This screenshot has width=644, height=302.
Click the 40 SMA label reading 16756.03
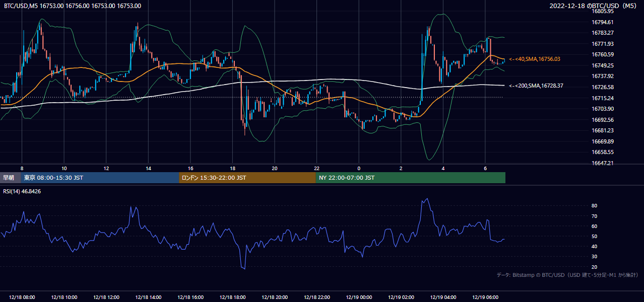(x=535, y=59)
